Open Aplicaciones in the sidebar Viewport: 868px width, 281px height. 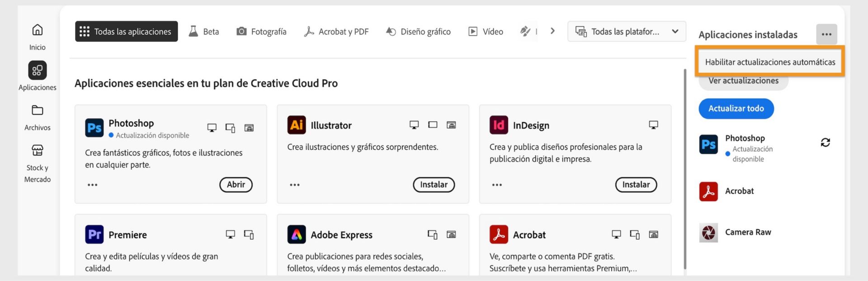point(38,76)
